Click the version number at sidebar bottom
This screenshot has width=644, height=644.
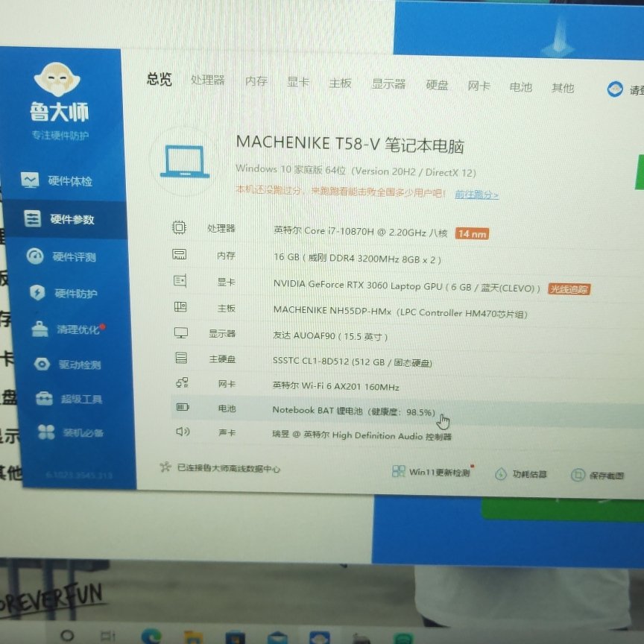tap(78, 475)
